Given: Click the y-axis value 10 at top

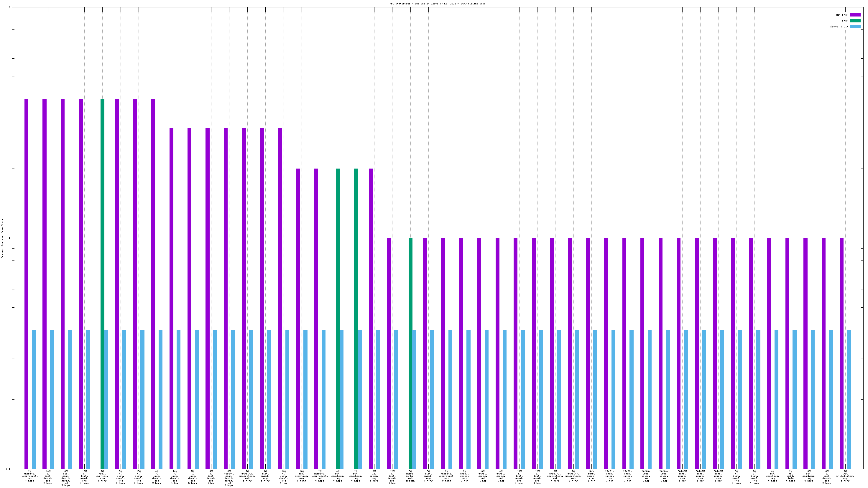Looking at the screenshot, I should click(x=9, y=7).
